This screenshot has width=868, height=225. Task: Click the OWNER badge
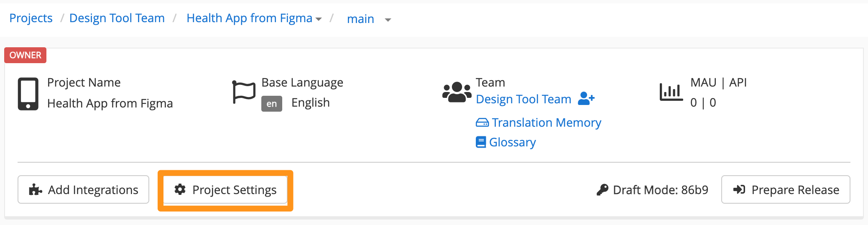(x=26, y=55)
